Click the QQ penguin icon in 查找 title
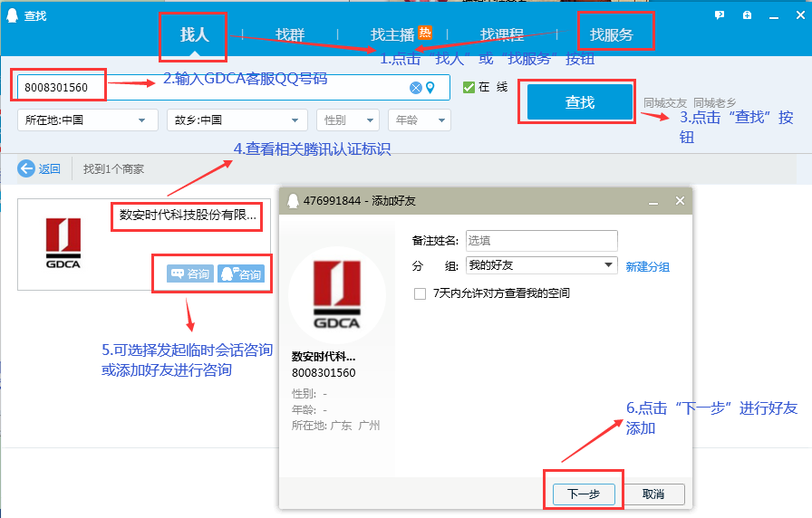Image resolution: width=812 pixels, height=518 pixels. point(12,15)
